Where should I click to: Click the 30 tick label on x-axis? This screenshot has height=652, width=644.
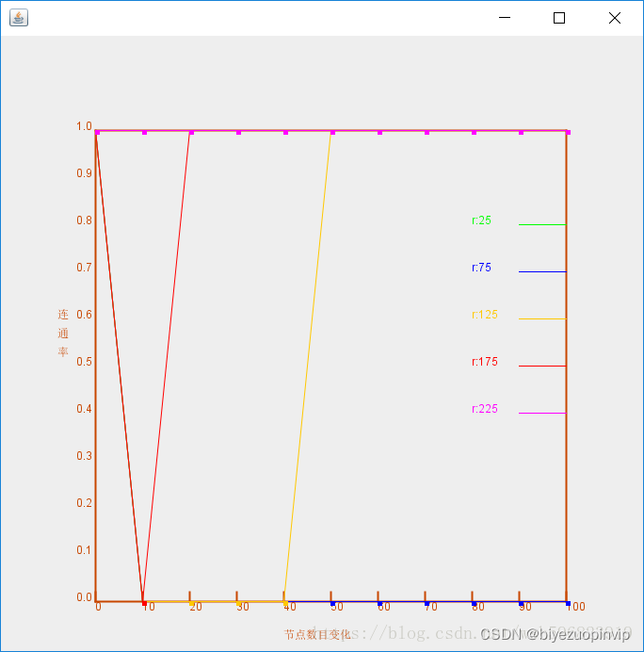(x=243, y=607)
